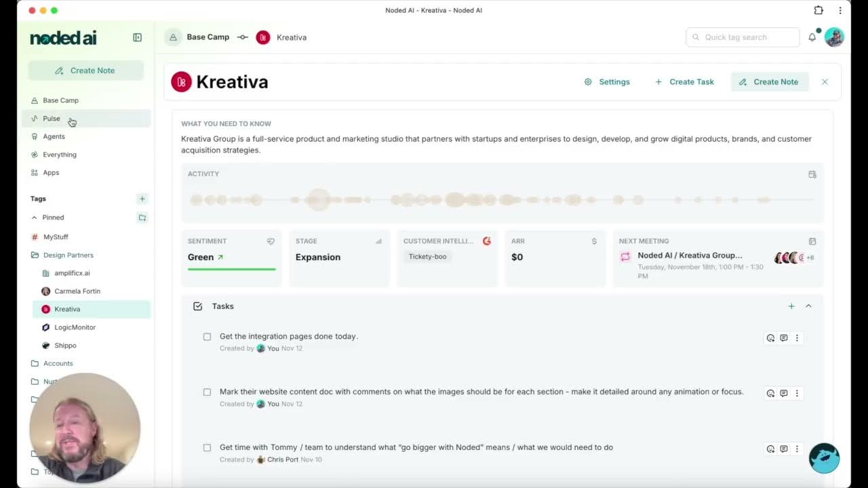
Task: Add a new tag with plus icon
Action: pyautogui.click(x=142, y=199)
